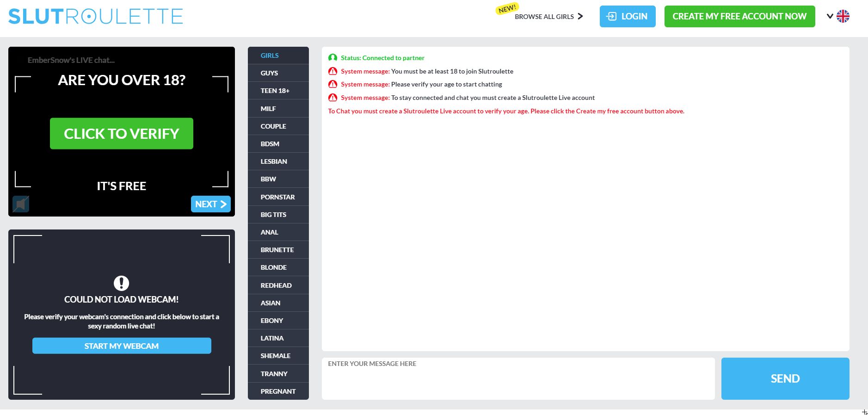Click 'Please verify your age to start chatting'
868x415 pixels.
click(447, 84)
